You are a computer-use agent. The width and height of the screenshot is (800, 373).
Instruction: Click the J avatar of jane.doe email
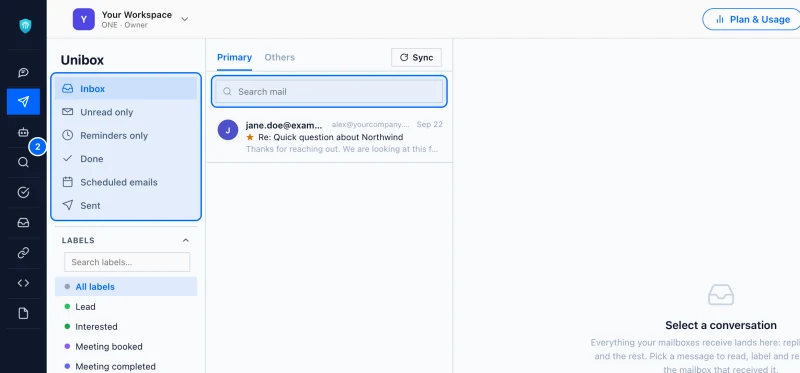pyautogui.click(x=228, y=130)
